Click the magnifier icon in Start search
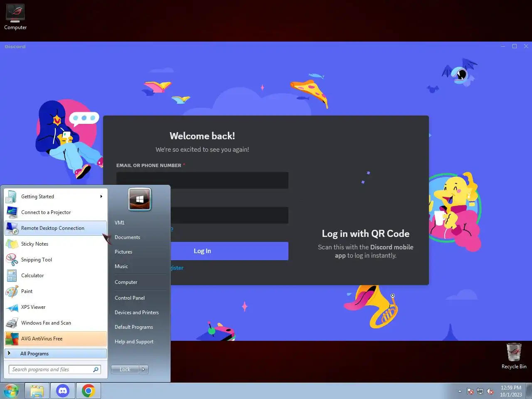 [96, 369]
